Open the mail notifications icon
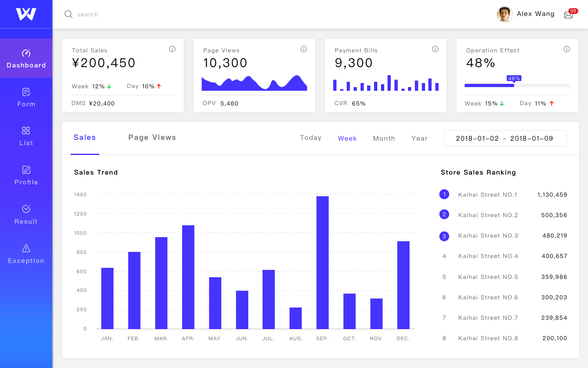Screen dimensions: 588x368 (x=568, y=15)
